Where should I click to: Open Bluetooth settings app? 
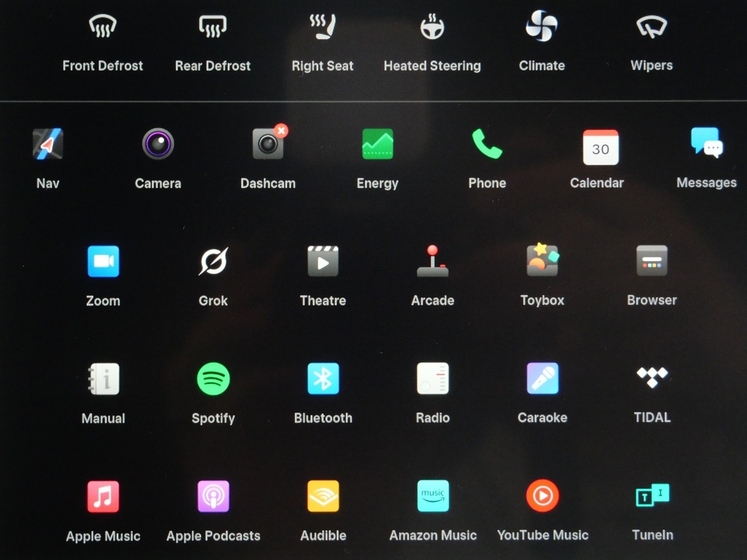pyautogui.click(x=323, y=379)
